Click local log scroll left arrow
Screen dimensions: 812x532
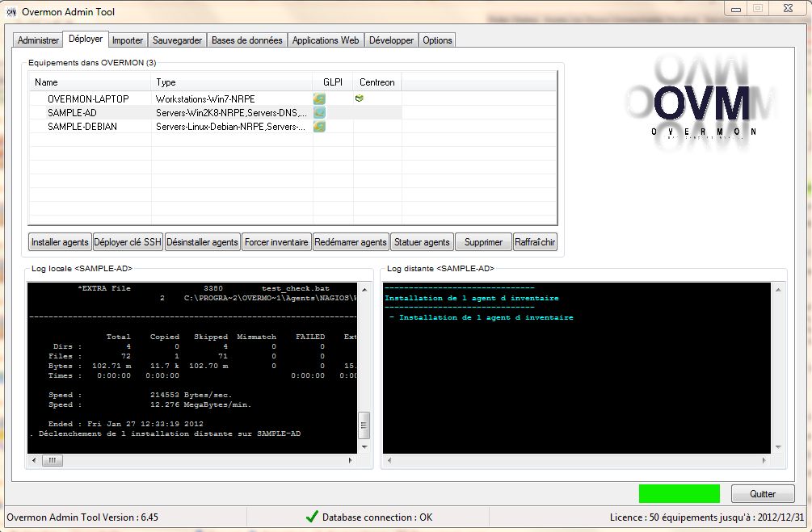(34, 460)
